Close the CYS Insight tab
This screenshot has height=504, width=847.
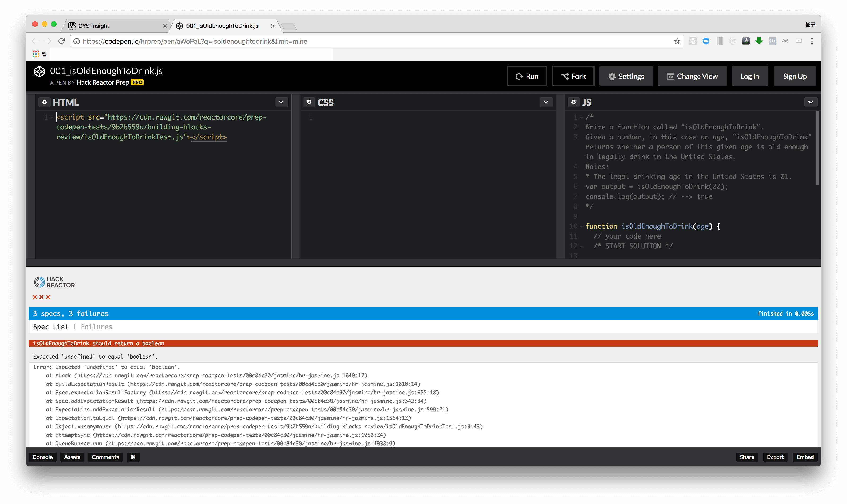click(x=165, y=26)
